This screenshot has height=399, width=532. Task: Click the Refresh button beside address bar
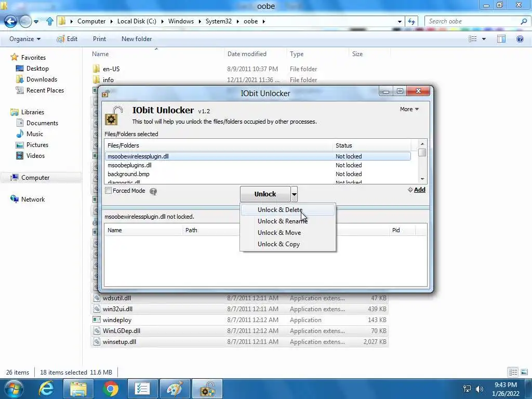coord(412,21)
